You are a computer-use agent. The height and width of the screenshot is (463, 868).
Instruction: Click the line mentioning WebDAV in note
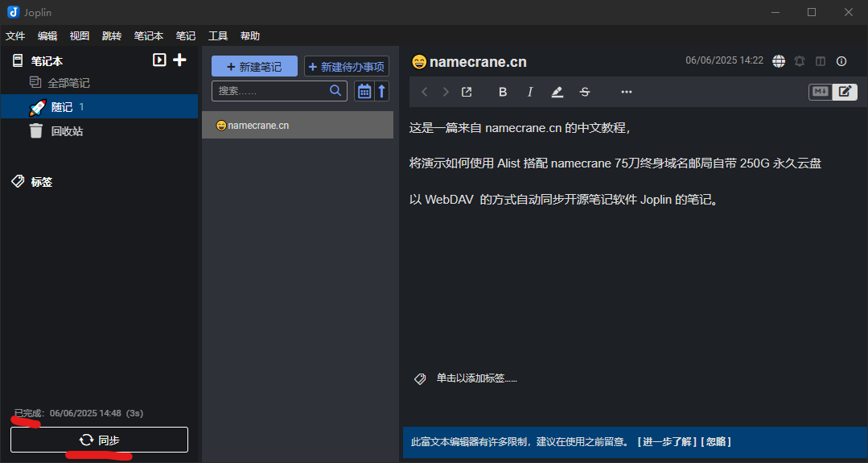click(x=564, y=200)
